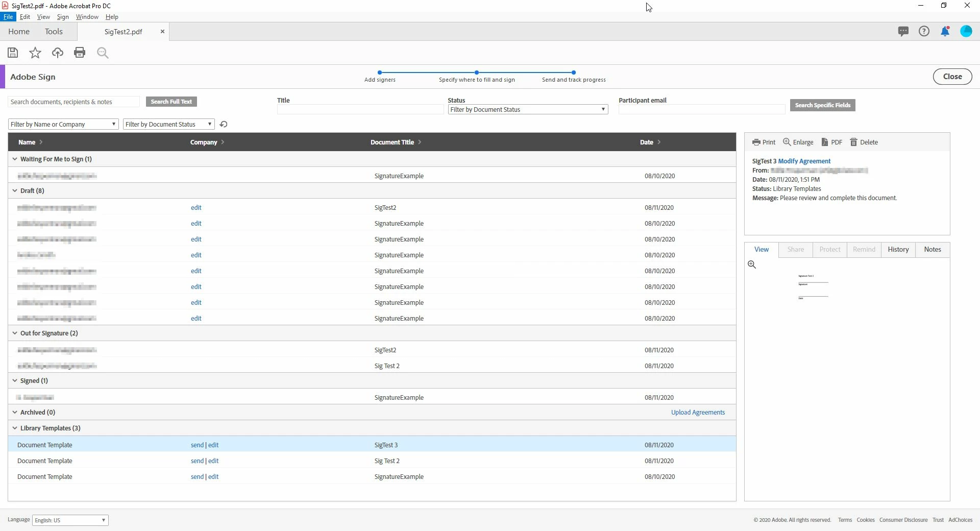This screenshot has height=531, width=980.
Task: Print the file using the printer icon
Action: click(x=80, y=53)
